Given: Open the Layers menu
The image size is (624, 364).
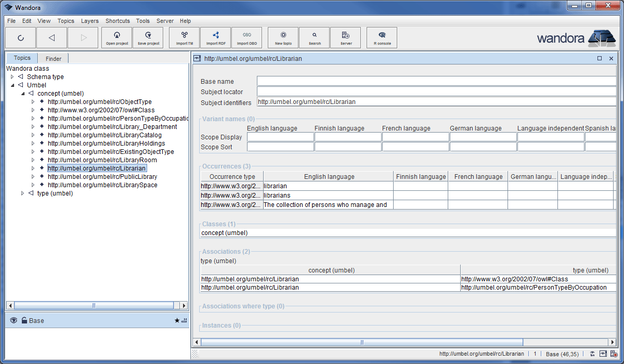Looking at the screenshot, I should coord(89,21).
